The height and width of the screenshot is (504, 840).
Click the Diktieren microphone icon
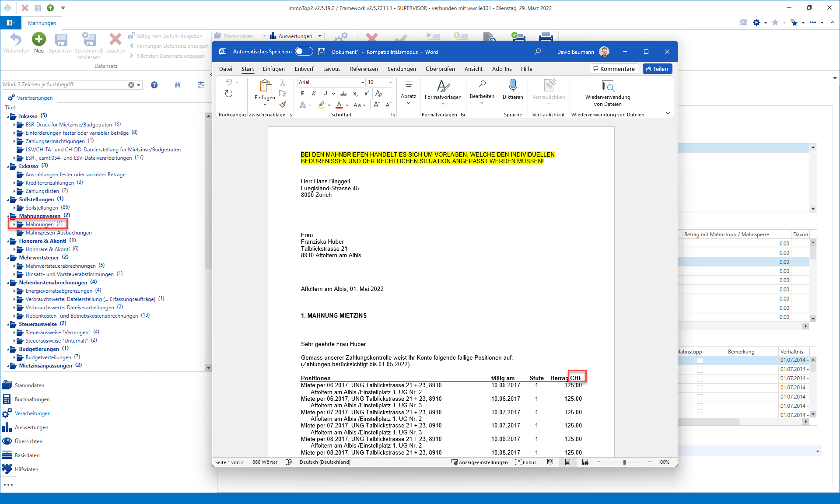point(513,85)
